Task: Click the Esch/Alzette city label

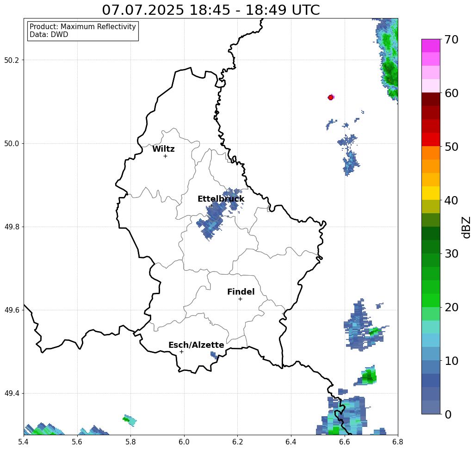Action: pos(196,345)
